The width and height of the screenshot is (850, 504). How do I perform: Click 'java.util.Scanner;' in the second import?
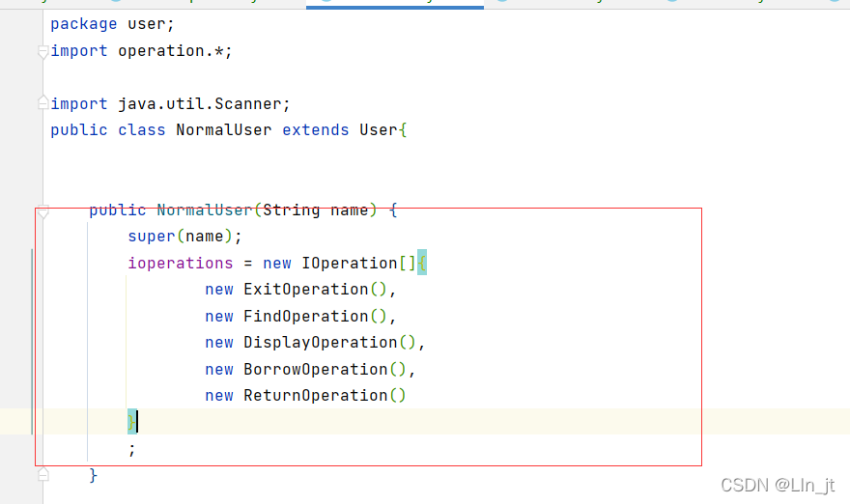[x=205, y=104]
